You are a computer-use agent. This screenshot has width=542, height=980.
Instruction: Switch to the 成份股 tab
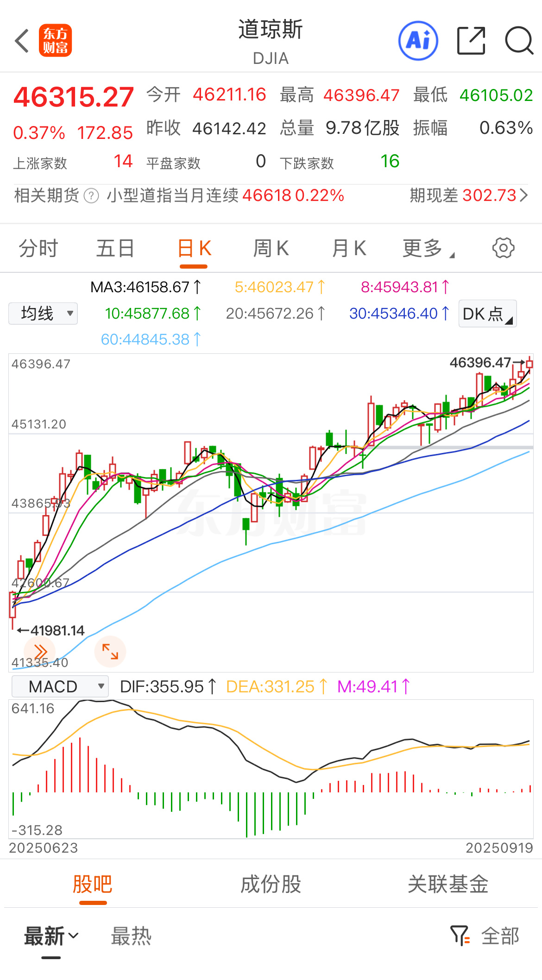tap(271, 884)
